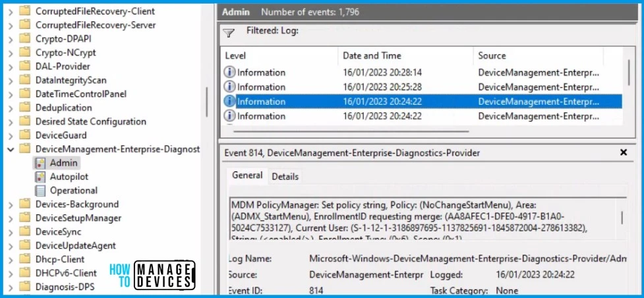Click the CorruptedFileRecovery-Server folder icon

(x=25, y=24)
